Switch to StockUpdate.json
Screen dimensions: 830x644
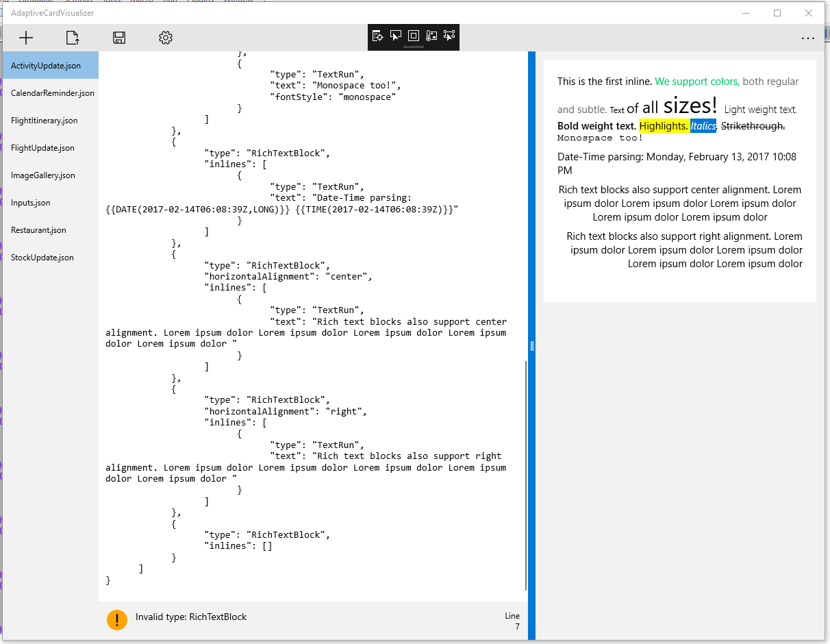pos(44,257)
